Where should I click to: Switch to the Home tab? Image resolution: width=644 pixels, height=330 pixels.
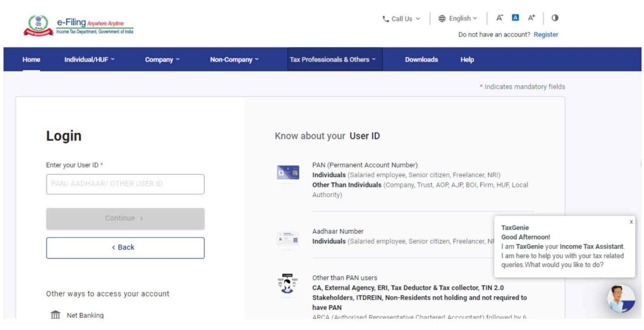click(31, 59)
